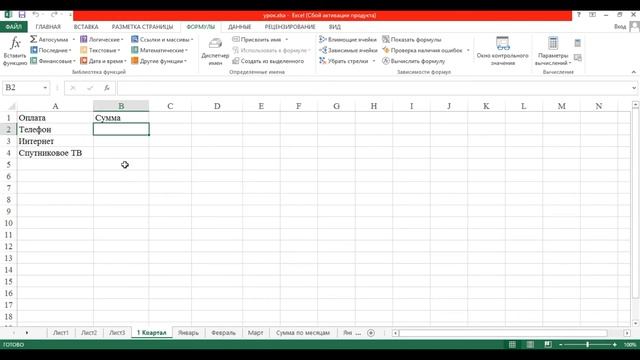The height and width of the screenshot is (360, 640).
Task: Click the Вход (Sign in) link
Action: click(x=620, y=27)
